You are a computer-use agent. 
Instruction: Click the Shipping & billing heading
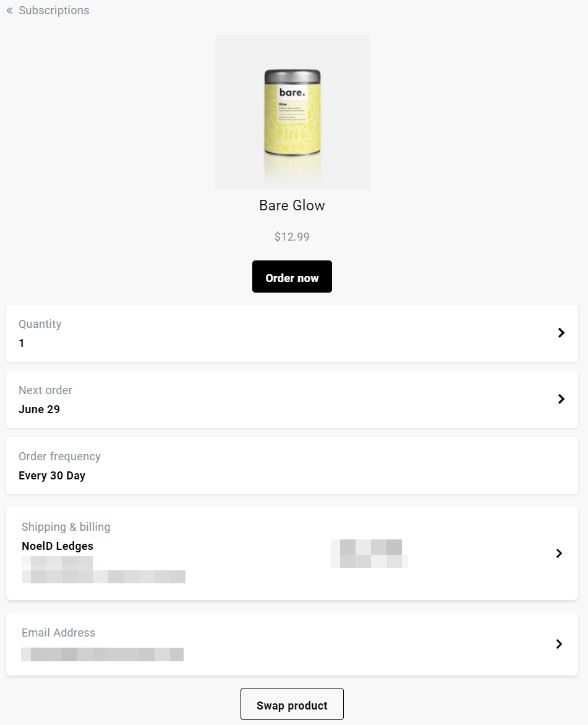coord(66,527)
